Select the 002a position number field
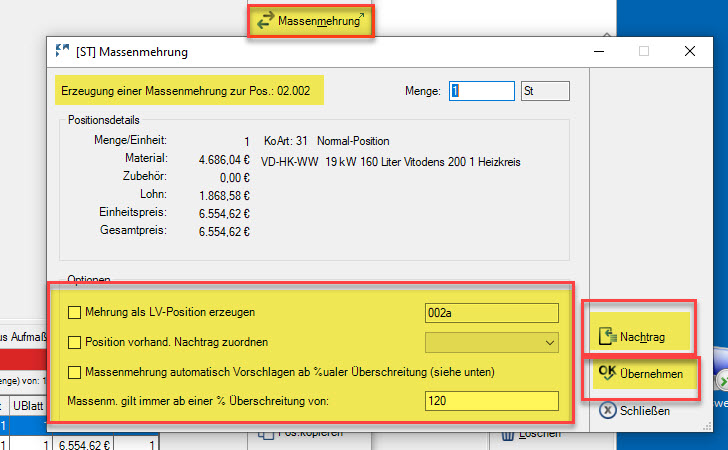 (x=491, y=313)
